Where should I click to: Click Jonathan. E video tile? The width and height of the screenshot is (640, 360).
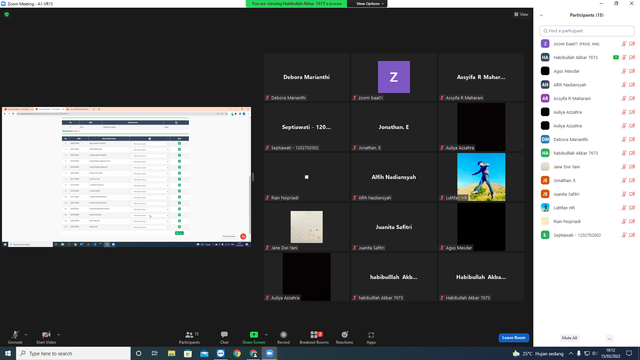pos(394,127)
